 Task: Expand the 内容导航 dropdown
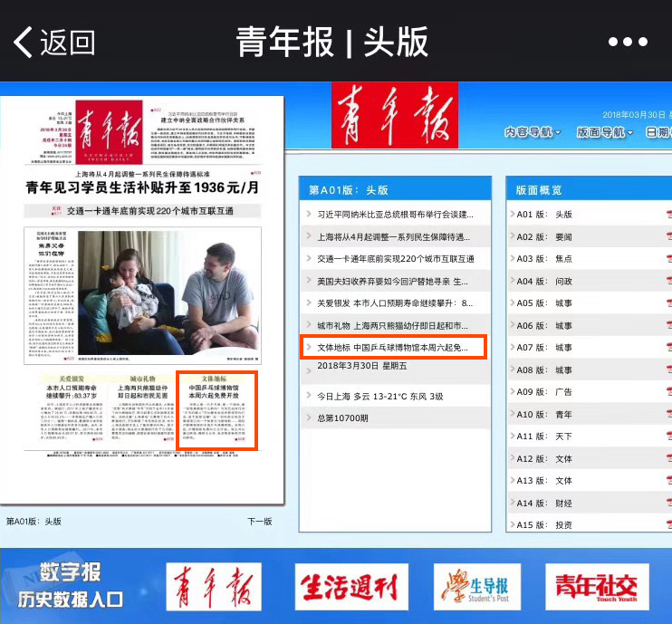(533, 132)
